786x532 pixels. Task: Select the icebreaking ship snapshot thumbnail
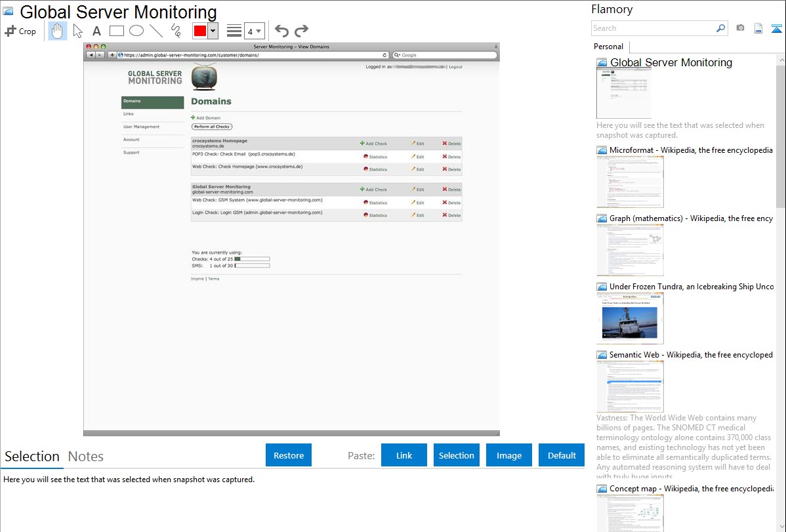[x=630, y=318]
